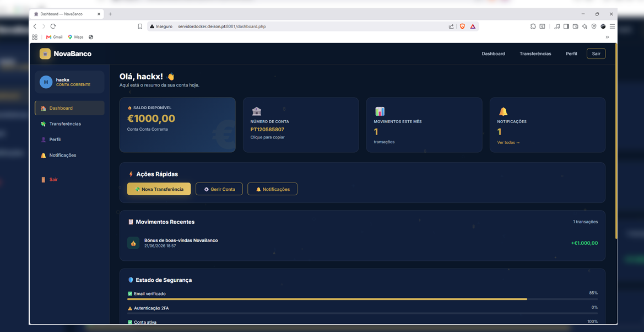644x332 pixels.
Task: Select Transferências in the left sidebar
Action: pos(69,124)
